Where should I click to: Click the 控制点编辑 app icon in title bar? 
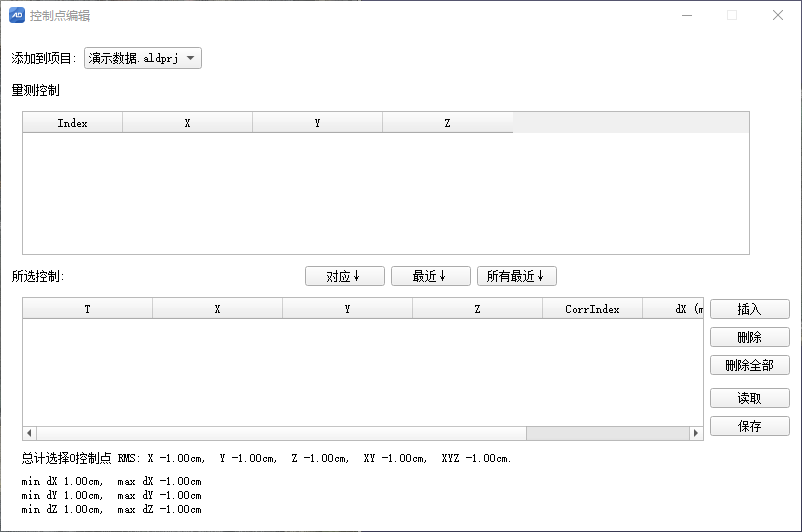pyautogui.click(x=17, y=15)
